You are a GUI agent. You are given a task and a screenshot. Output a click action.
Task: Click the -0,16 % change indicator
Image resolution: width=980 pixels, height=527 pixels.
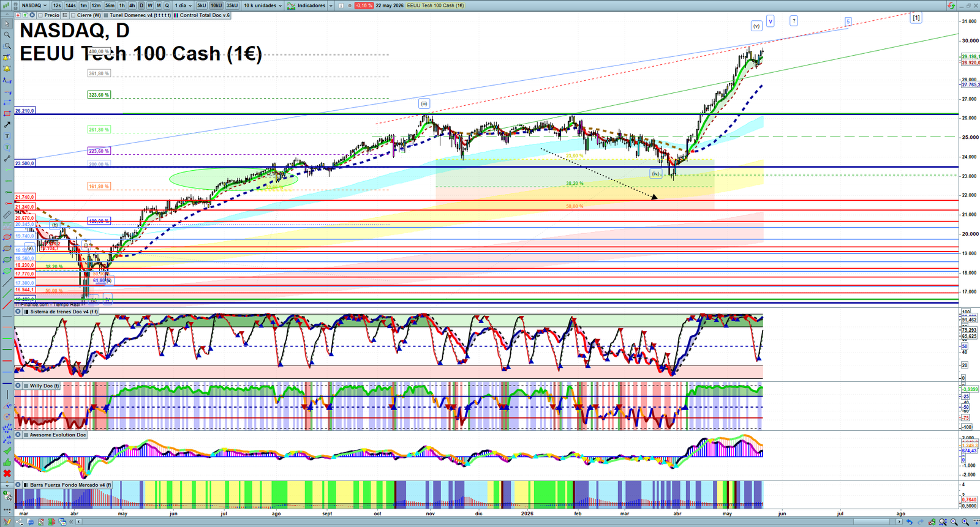coord(364,6)
